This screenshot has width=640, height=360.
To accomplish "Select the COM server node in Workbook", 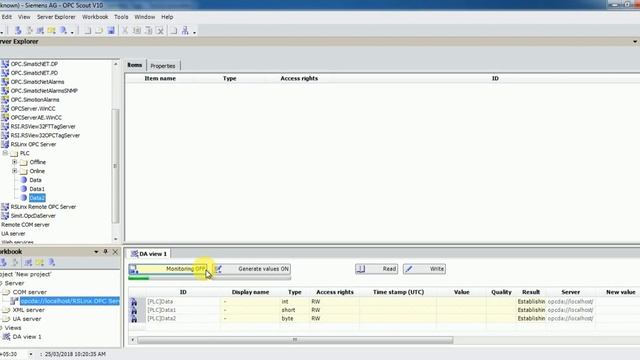I will tap(29, 292).
